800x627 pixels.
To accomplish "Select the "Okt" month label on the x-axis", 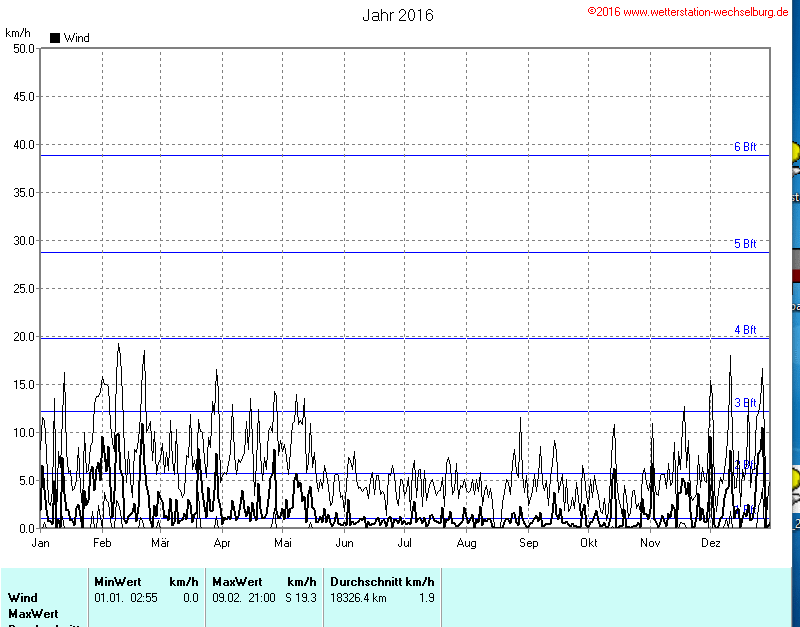I will [589, 543].
